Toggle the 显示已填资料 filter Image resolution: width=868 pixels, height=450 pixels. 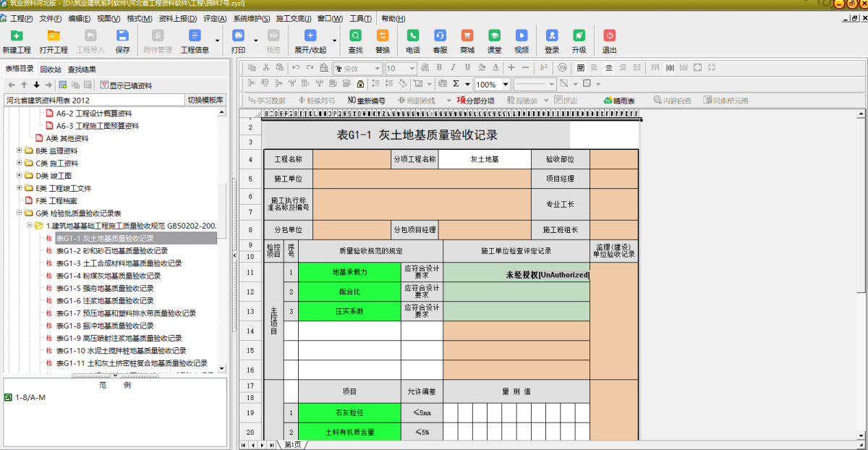(x=126, y=85)
